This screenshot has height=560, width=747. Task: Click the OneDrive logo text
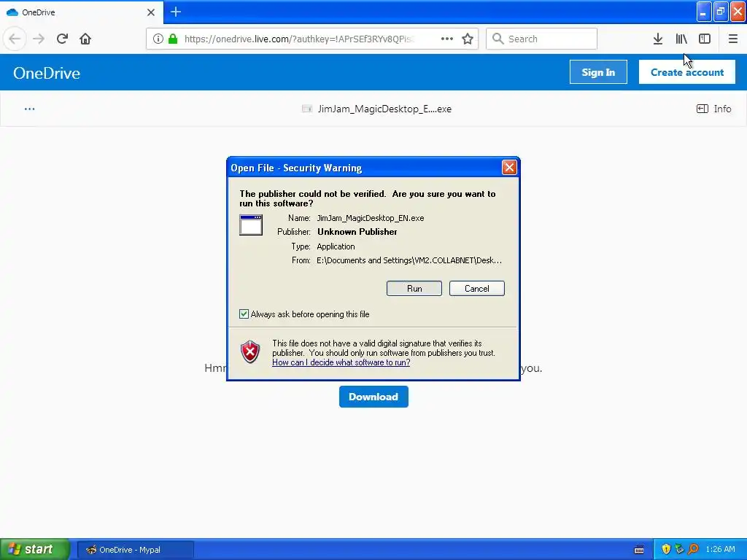pos(47,73)
